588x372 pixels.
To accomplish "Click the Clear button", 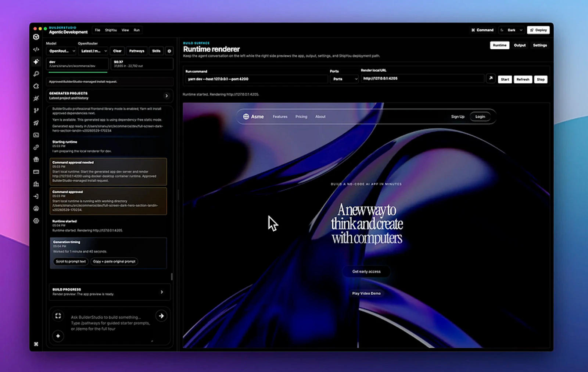I will point(117,51).
